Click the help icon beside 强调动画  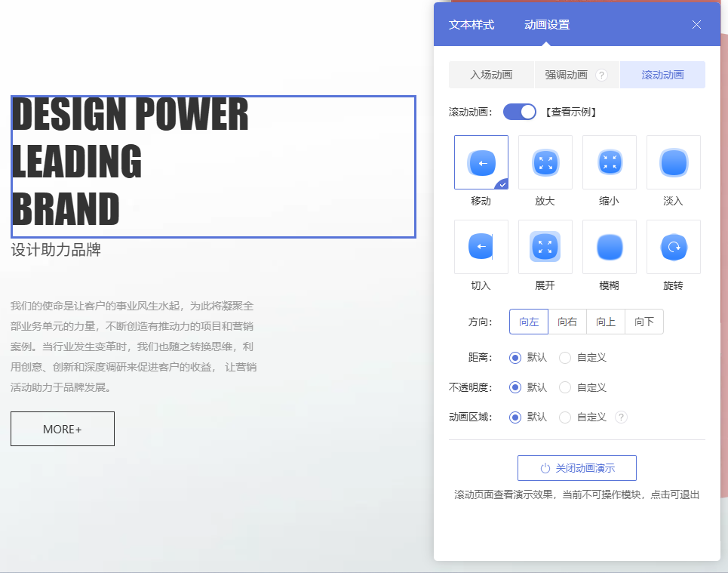601,75
